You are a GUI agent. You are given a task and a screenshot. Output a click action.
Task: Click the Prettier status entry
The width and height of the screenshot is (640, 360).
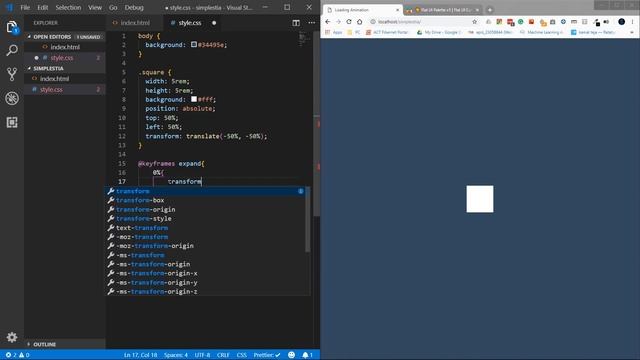point(267,355)
